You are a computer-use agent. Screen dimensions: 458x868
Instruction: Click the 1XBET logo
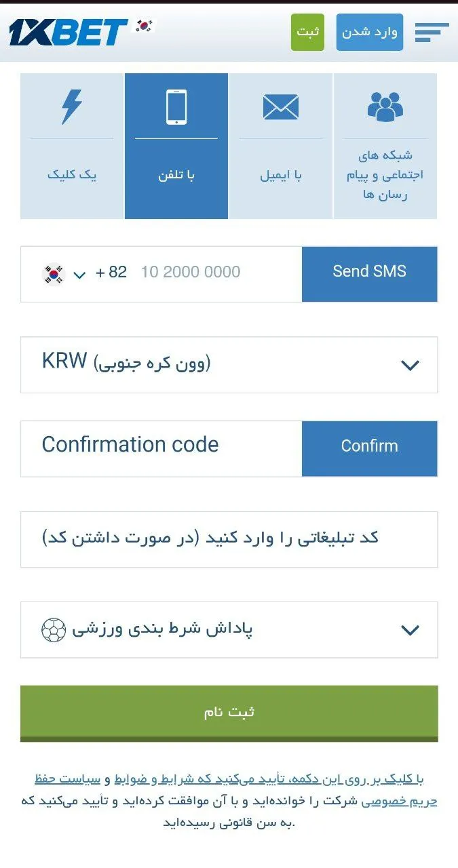pos(69,33)
